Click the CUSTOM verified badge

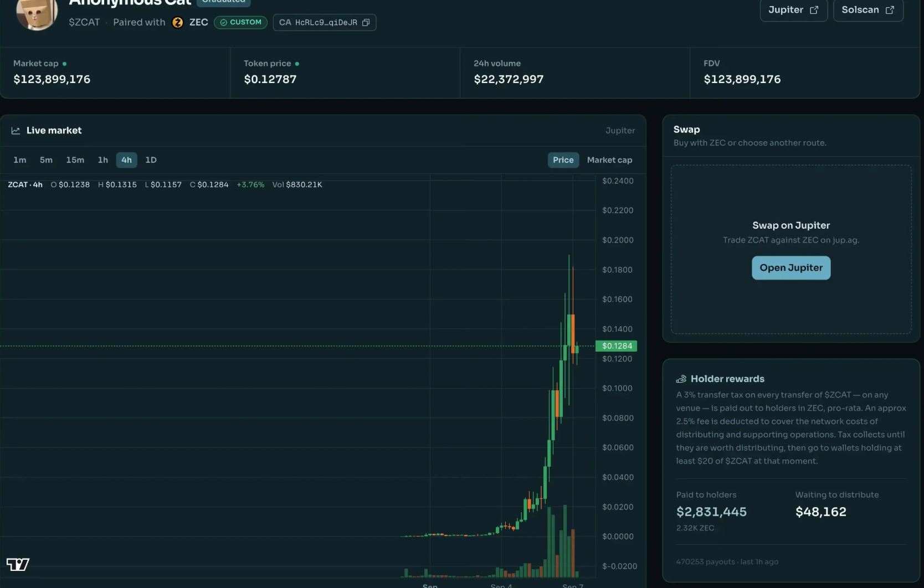coord(240,22)
